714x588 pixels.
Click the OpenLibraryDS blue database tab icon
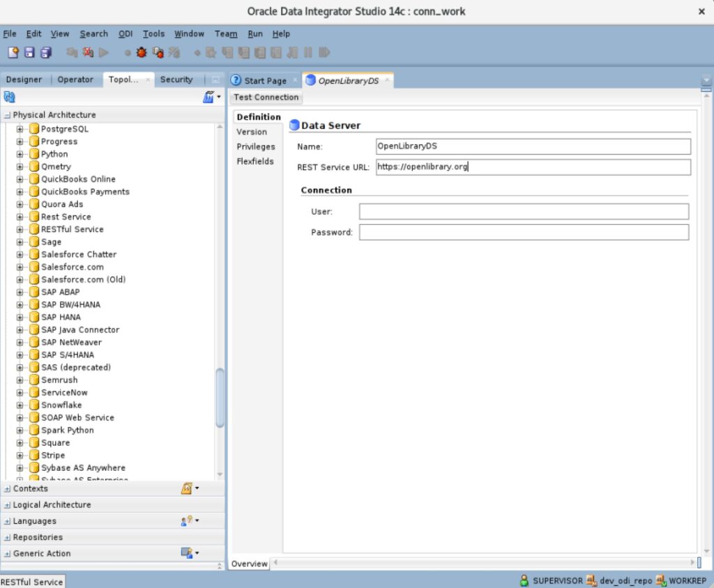pos(310,80)
